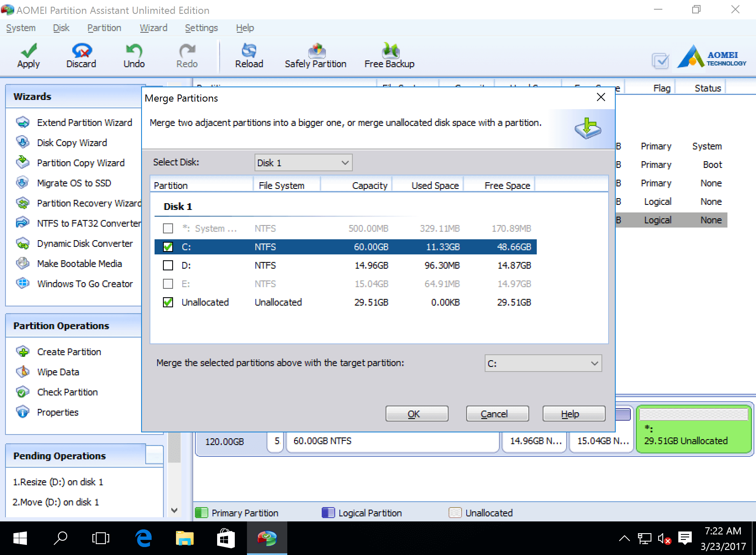
Task: Open the target partition dropdown showing C:
Action: pos(543,364)
